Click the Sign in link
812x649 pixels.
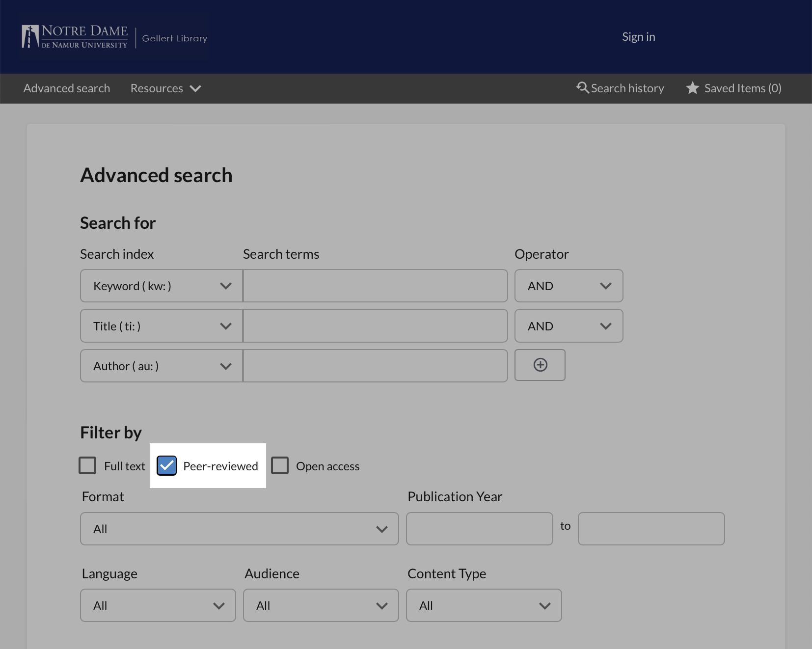[638, 36]
